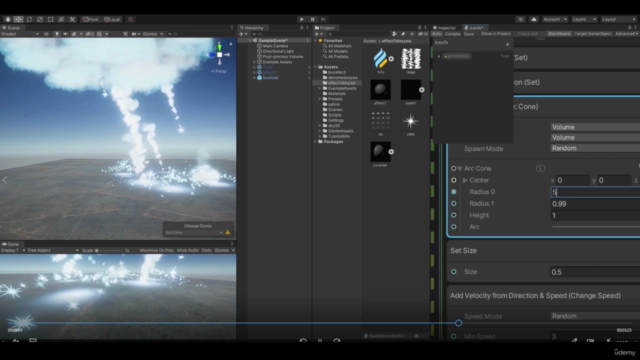Toggle the Blackboard panel button
The width and height of the screenshot is (640, 360).
[x=559, y=34]
